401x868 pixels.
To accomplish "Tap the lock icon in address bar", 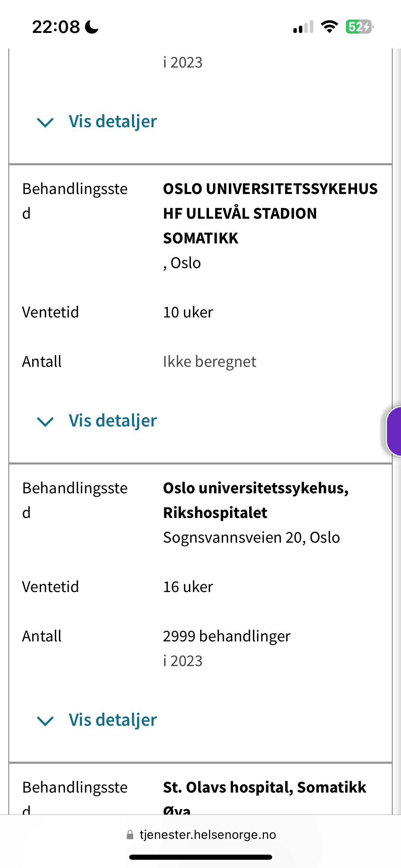I will click(x=130, y=835).
